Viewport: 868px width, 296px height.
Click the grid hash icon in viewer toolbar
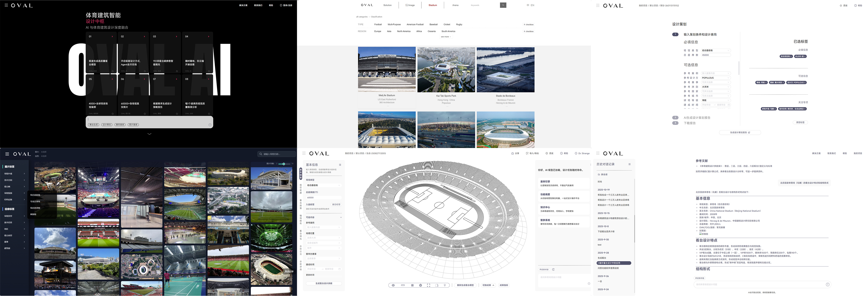(412, 285)
